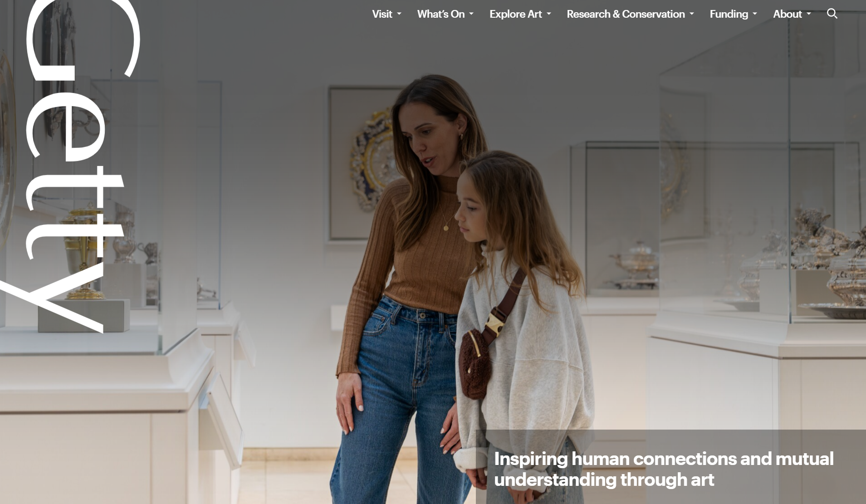Expand the caret next to About
The height and width of the screenshot is (504, 866).
click(809, 14)
